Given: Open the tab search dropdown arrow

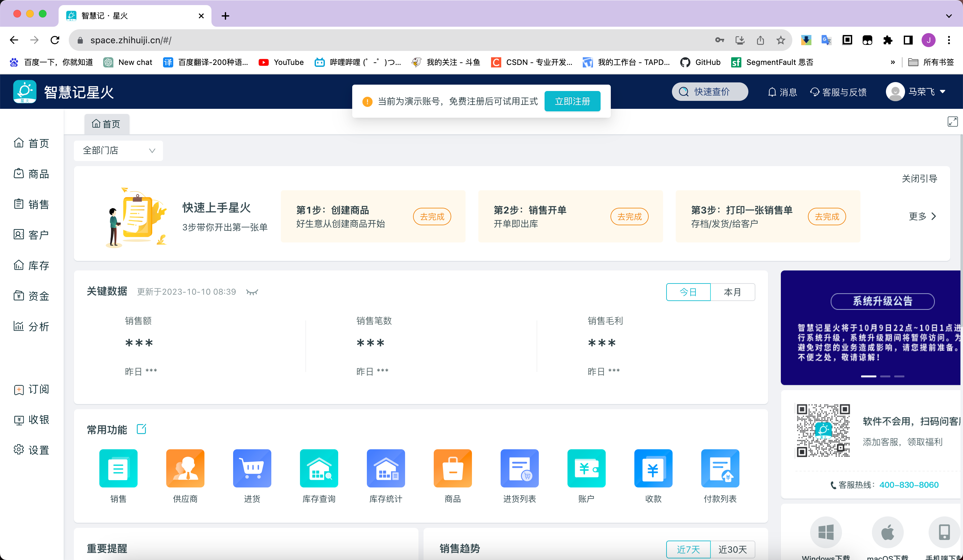Looking at the screenshot, I should pyautogui.click(x=948, y=16).
